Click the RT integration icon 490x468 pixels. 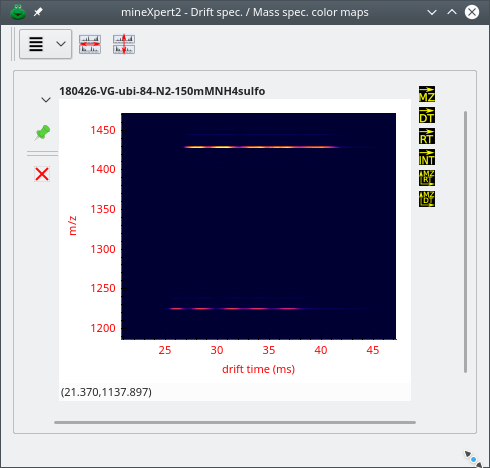(x=427, y=136)
